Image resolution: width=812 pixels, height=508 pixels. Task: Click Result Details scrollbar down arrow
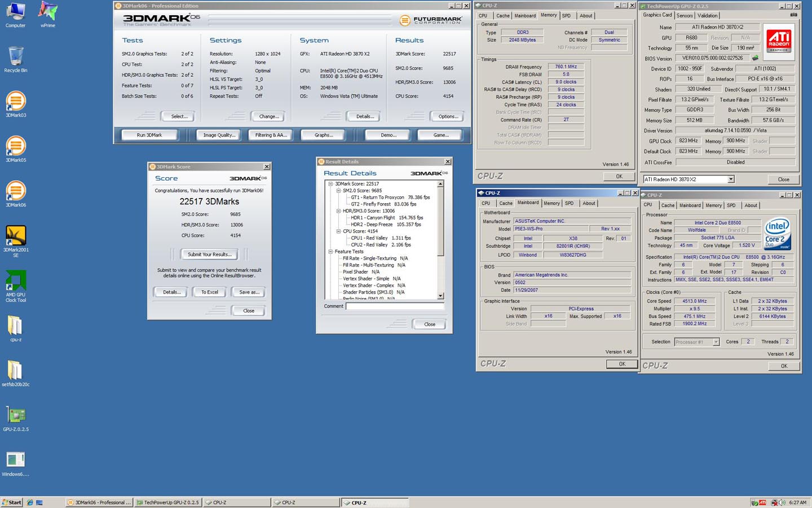click(440, 296)
